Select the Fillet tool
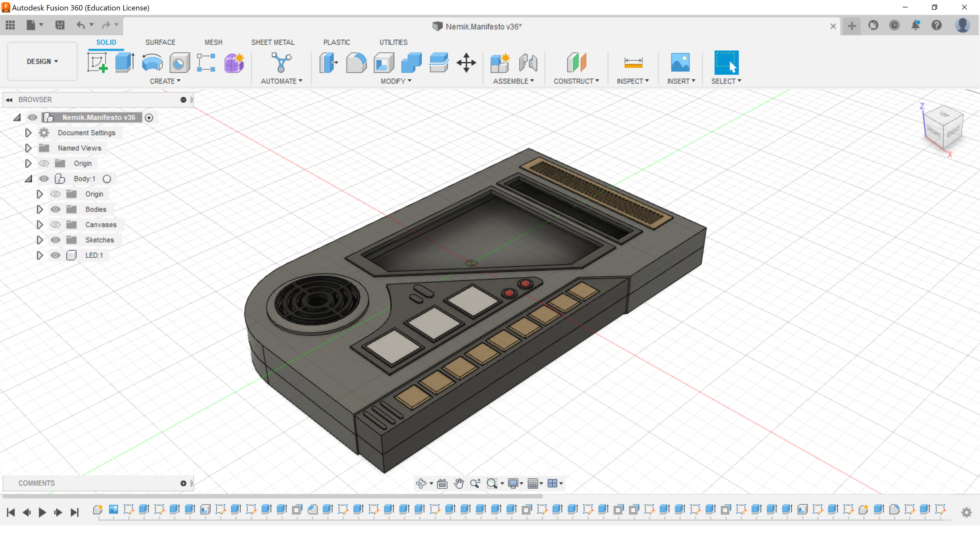This screenshot has width=980, height=545. [356, 62]
